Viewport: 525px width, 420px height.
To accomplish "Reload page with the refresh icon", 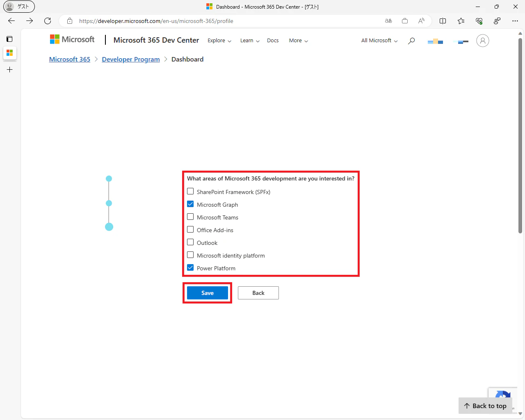I will click(48, 21).
